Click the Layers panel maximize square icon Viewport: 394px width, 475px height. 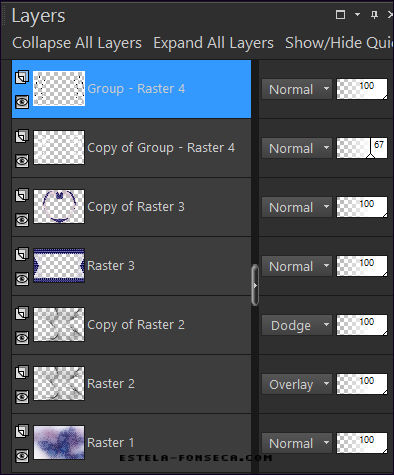click(x=340, y=15)
